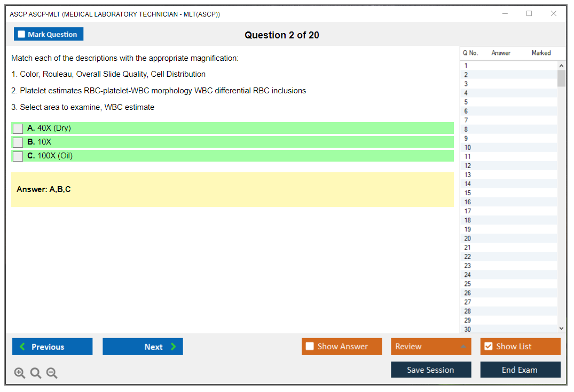Select question 5 in the list
This screenshot has width=574, height=392.
466,102
